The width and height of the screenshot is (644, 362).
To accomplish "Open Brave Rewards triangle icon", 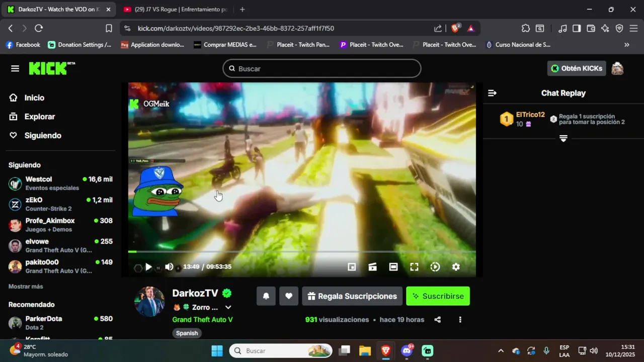I will [x=471, y=29].
